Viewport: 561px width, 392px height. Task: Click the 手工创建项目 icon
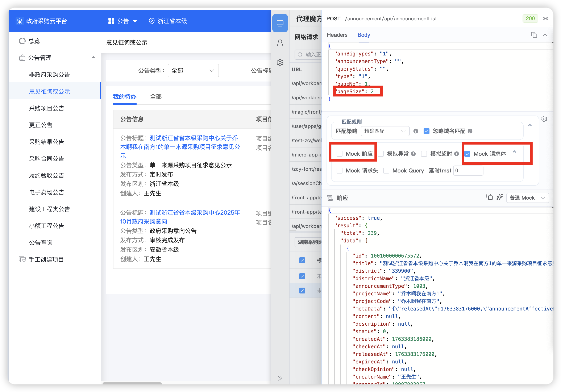(x=22, y=259)
